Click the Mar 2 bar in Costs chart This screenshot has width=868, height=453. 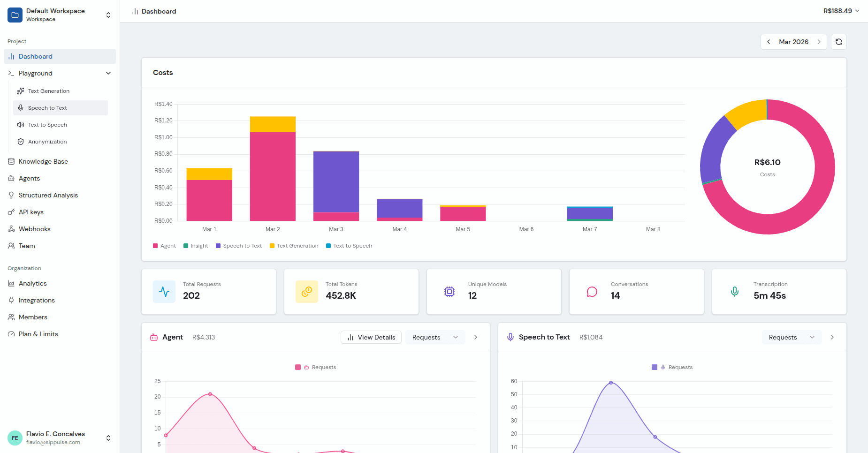[273, 169]
